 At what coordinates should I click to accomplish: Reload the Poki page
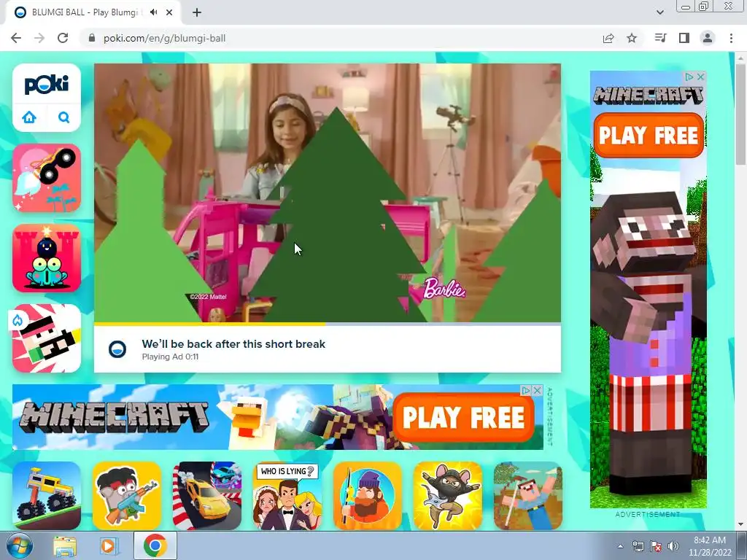coord(63,38)
